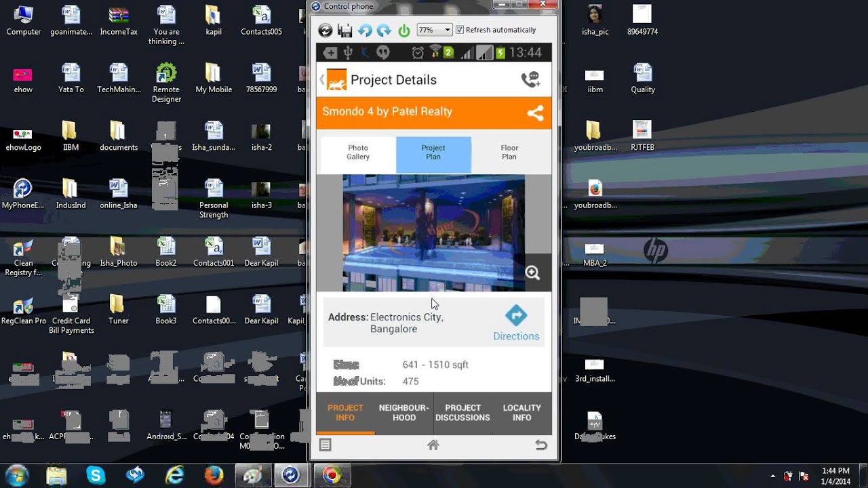Select the IncomeTax desktop icon

(119, 20)
